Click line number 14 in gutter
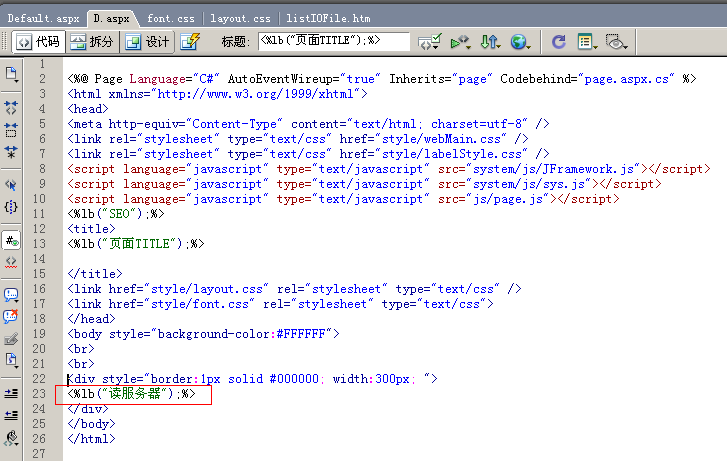The image size is (727, 461). 39,259
